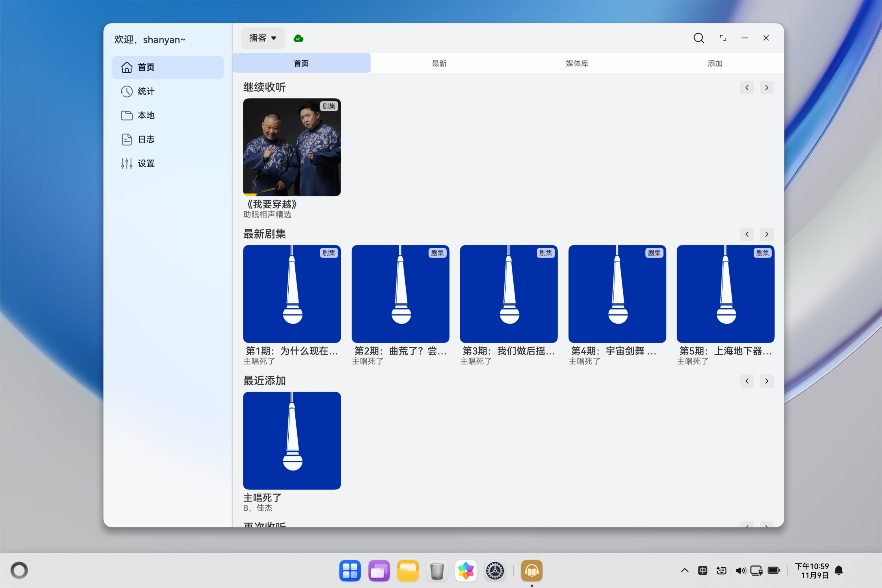The height and width of the screenshot is (588, 882).
Task: Click the 助眠相声精选 subtitle
Action: point(267,215)
